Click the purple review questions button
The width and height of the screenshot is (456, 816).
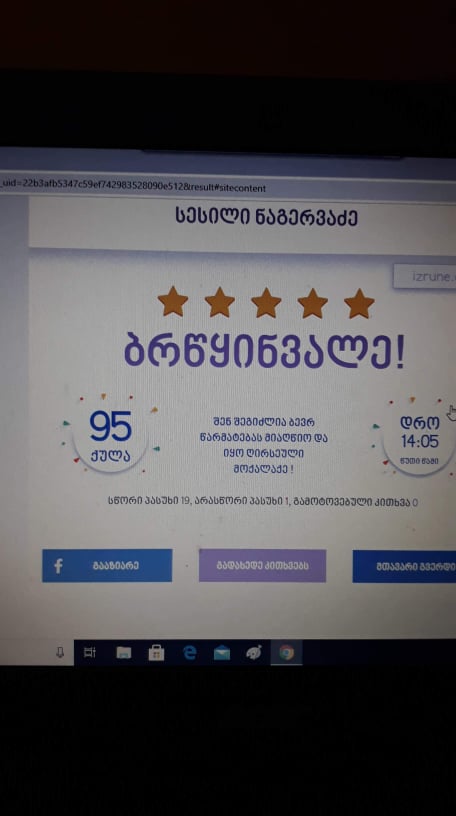(x=262, y=566)
